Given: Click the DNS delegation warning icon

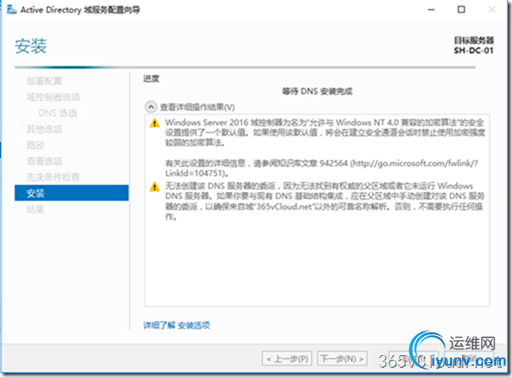Looking at the screenshot, I should coord(154,186).
